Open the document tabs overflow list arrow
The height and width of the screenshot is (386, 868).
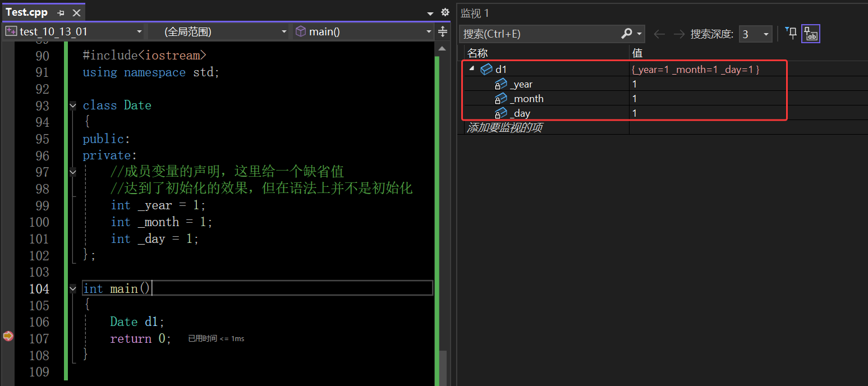(x=430, y=13)
